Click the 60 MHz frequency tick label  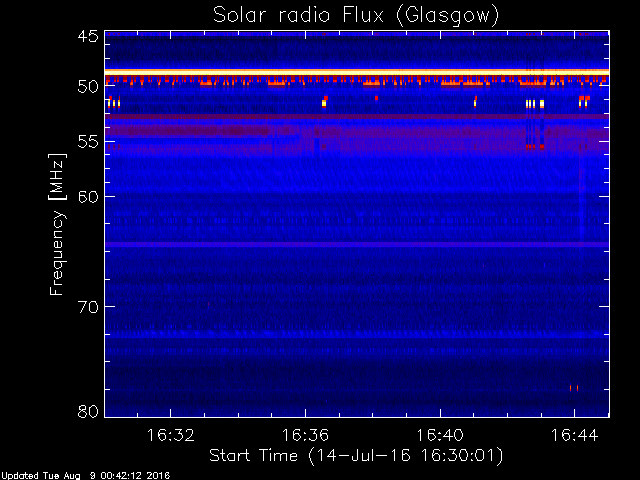tap(88, 197)
